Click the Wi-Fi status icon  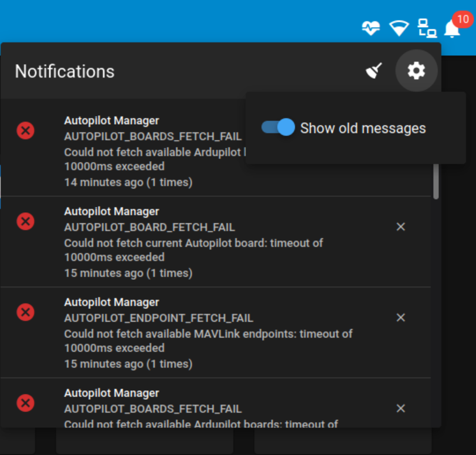click(x=399, y=28)
